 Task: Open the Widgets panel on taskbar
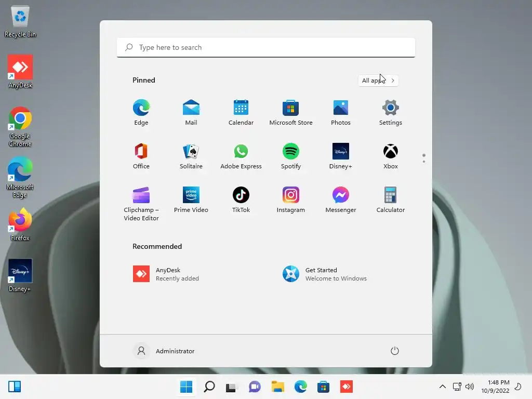(15, 387)
